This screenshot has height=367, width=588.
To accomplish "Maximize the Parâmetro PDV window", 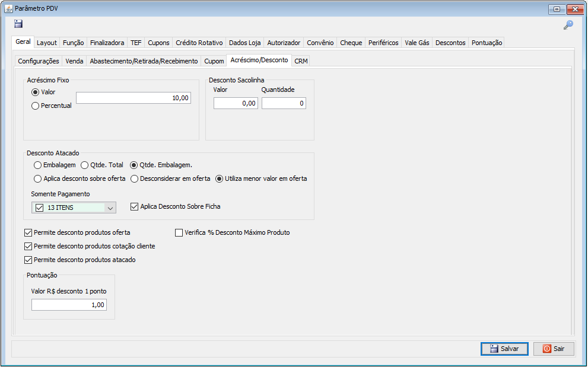I will pyautogui.click(x=557, y=9).
